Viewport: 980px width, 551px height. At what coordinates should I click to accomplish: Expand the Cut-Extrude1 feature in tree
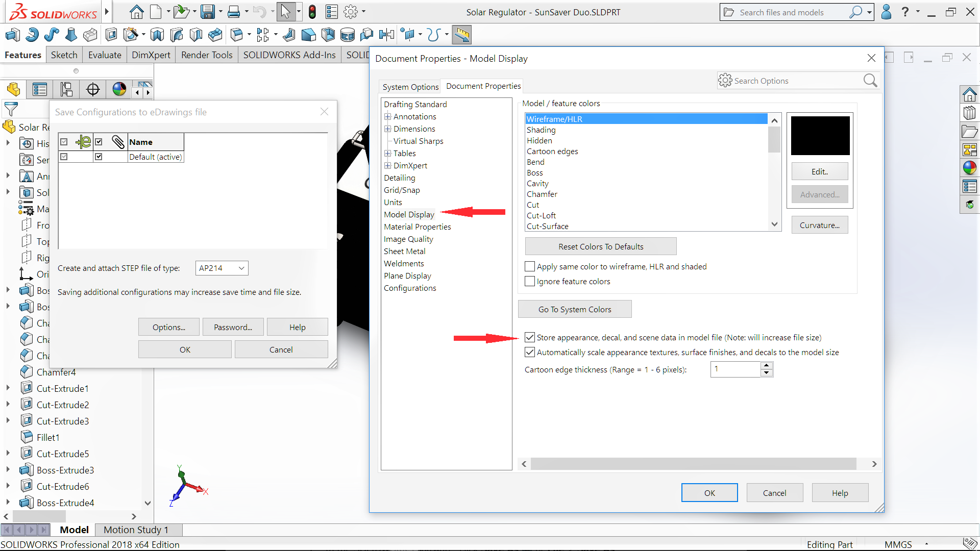click(x=8, y=388)
